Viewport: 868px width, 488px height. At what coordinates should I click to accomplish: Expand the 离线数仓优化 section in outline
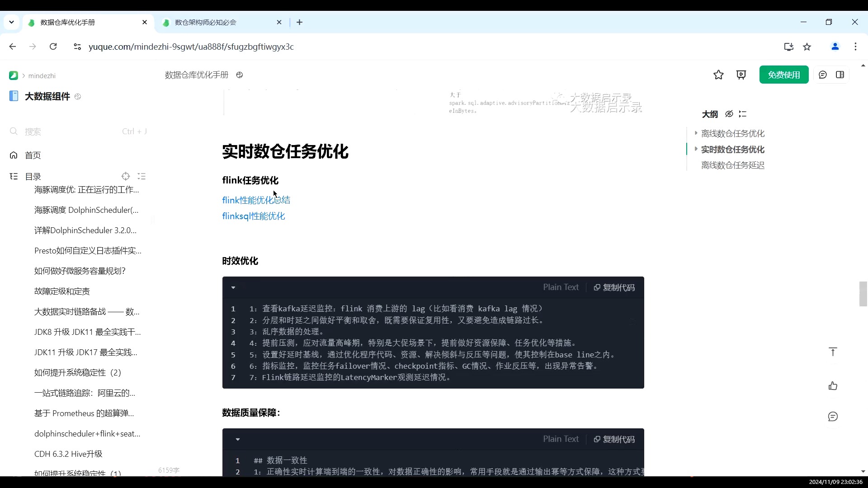696,133
